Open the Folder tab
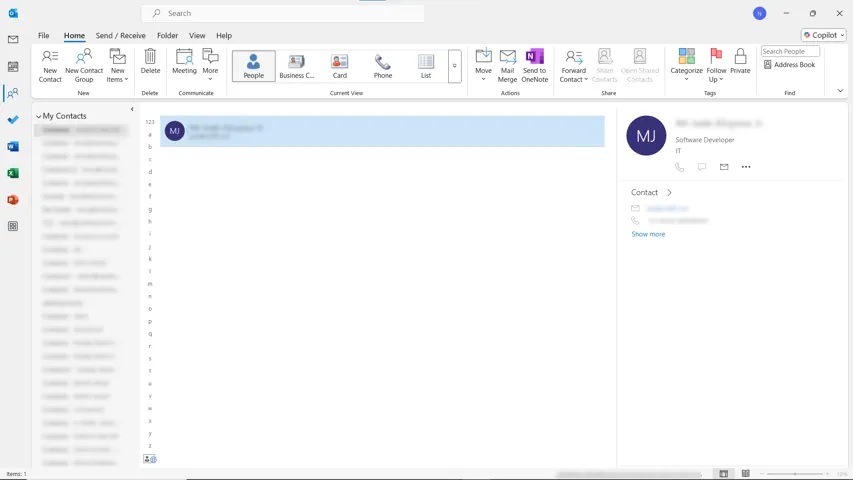 tap(168, 35)
